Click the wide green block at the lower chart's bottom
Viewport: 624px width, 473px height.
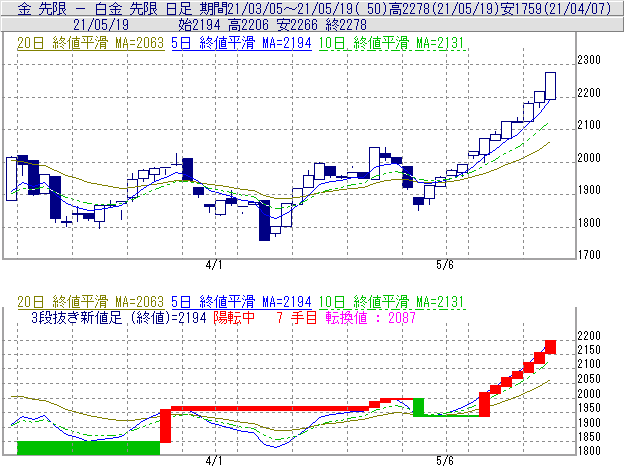click(x=88, y=448)
